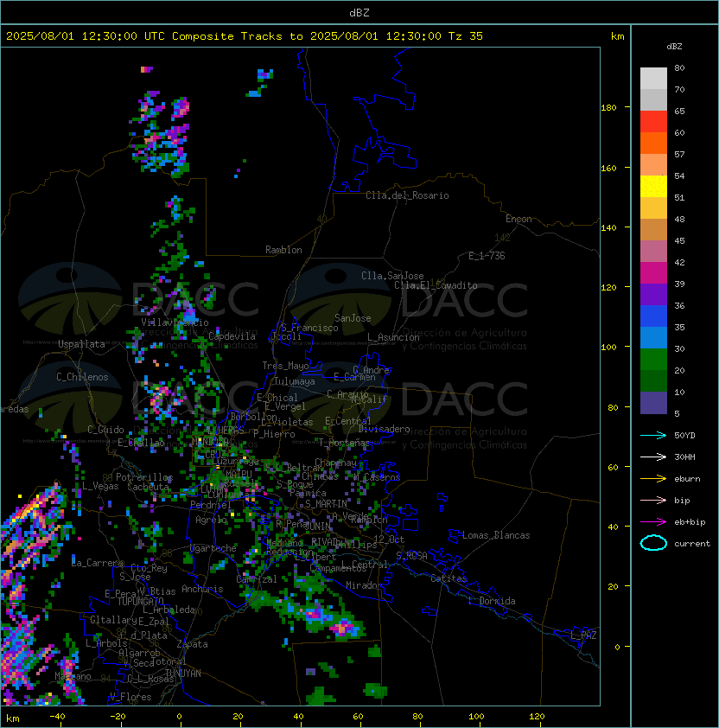Click the 'E_1-736' map label
The image size is (719, 728).
[487, 256]
